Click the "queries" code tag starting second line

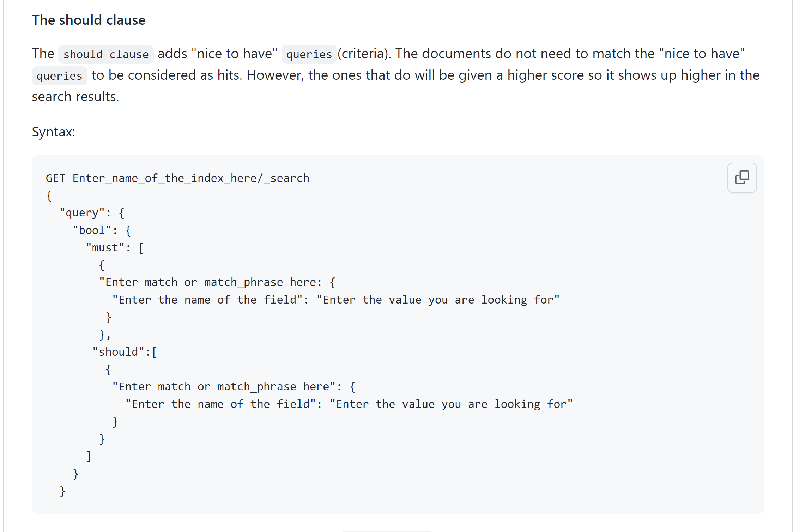59,76
